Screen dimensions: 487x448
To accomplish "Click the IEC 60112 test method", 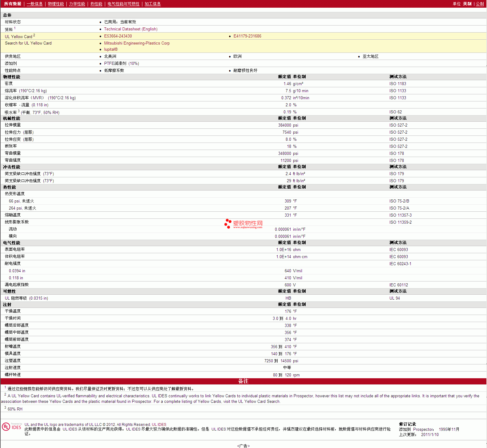I will pos(398,285).
